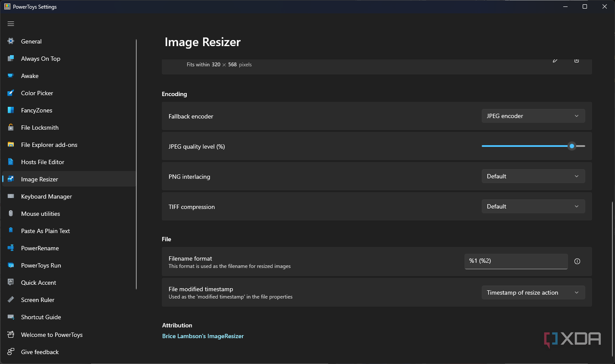Select the FancyZones icon in the sidebar
This screenshot has width=615, height=364.
point(10,110)
